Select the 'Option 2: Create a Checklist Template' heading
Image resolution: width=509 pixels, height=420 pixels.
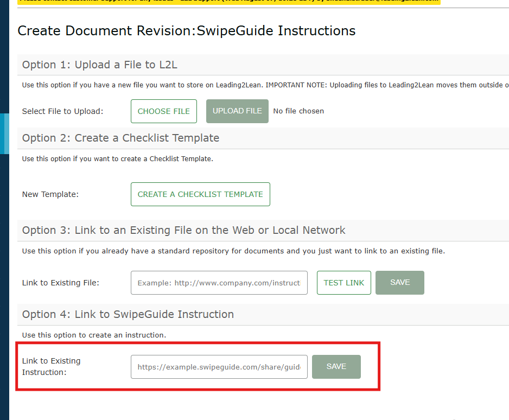tap(121, 138)
